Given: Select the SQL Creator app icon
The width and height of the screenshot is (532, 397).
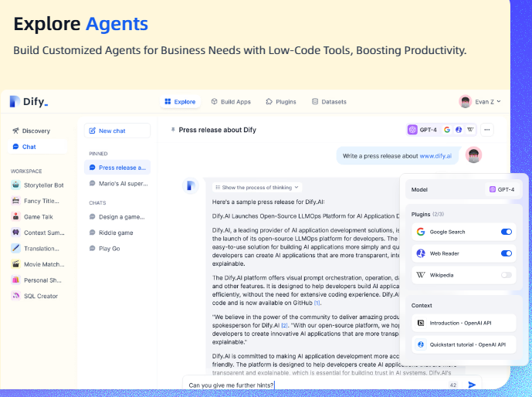Looking at the screenshot, I should click(x=15, y=296).
